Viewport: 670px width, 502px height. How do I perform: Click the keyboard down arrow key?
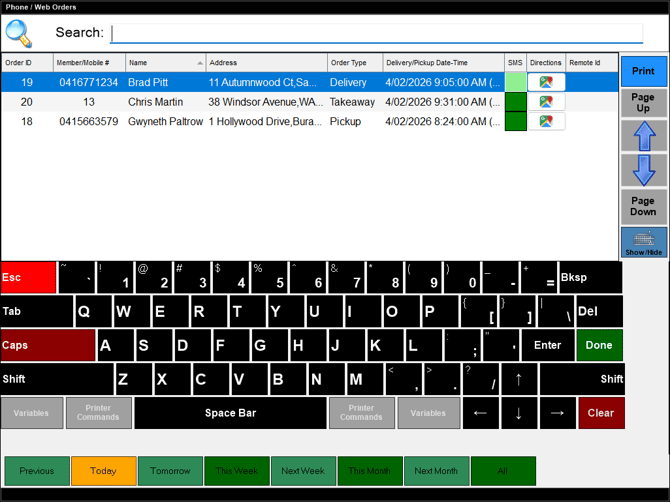(518, 413)
